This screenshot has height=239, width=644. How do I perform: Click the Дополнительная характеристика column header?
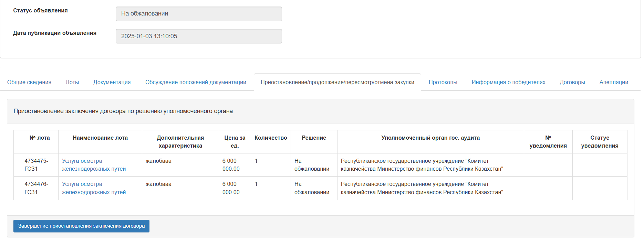180,142
